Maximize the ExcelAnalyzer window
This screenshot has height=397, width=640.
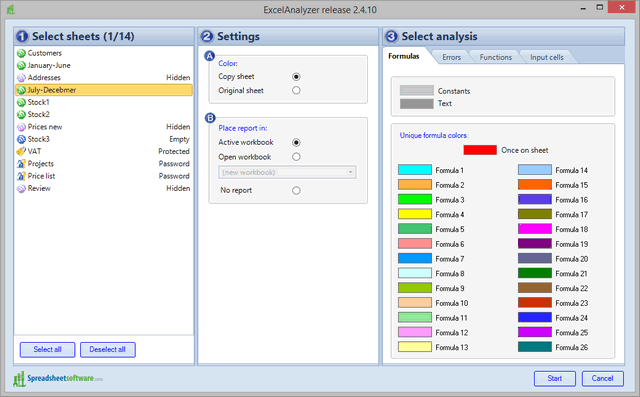600,7
